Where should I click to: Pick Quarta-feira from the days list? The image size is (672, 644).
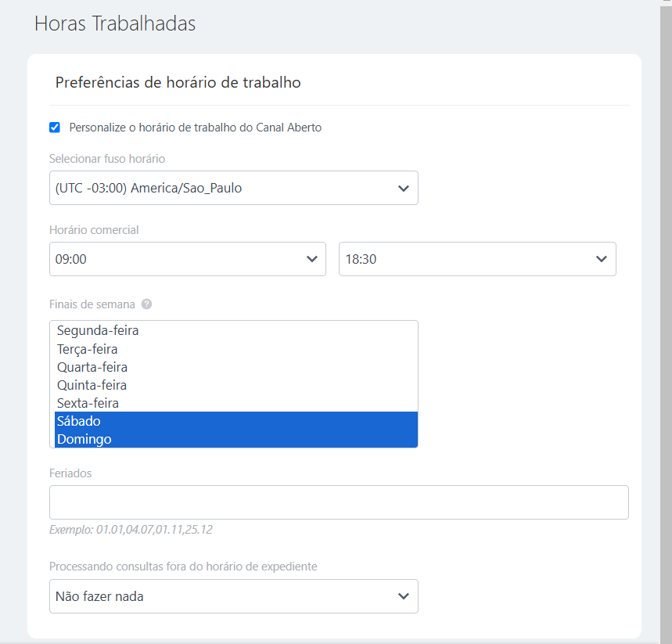[92, 367]
